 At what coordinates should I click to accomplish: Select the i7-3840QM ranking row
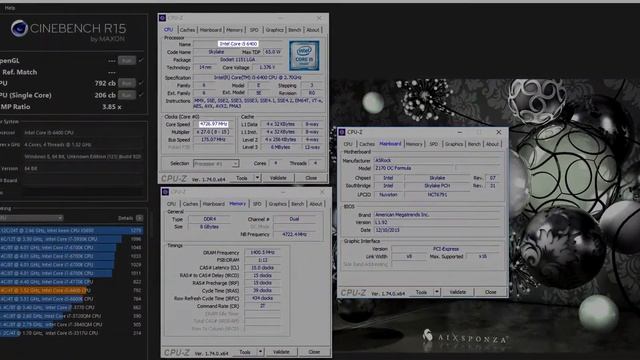(71, 324)
